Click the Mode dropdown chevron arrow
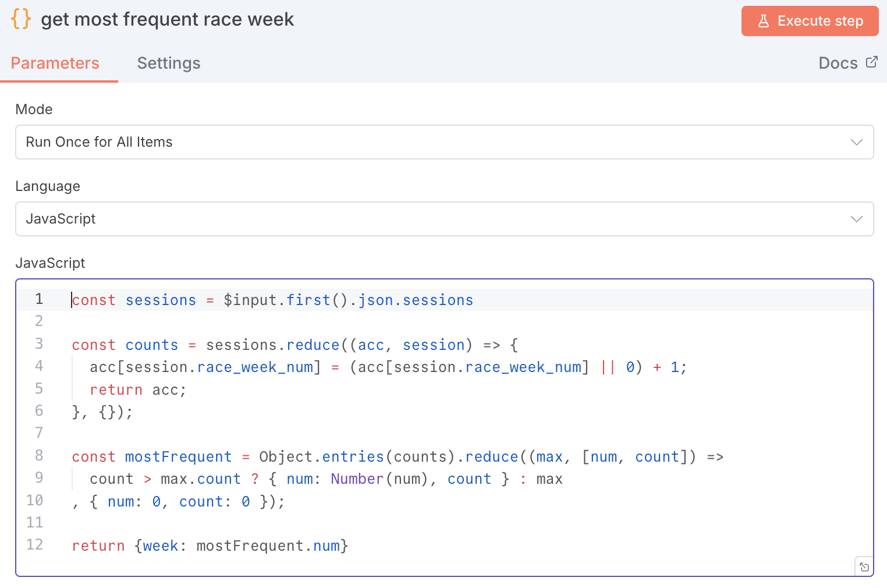The width and height of the screenshot is (887, 588). pos(856,142)
